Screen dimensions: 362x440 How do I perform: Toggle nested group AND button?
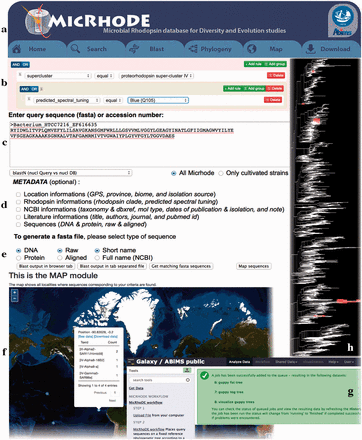pyautogui.click(x=25, y=89)
